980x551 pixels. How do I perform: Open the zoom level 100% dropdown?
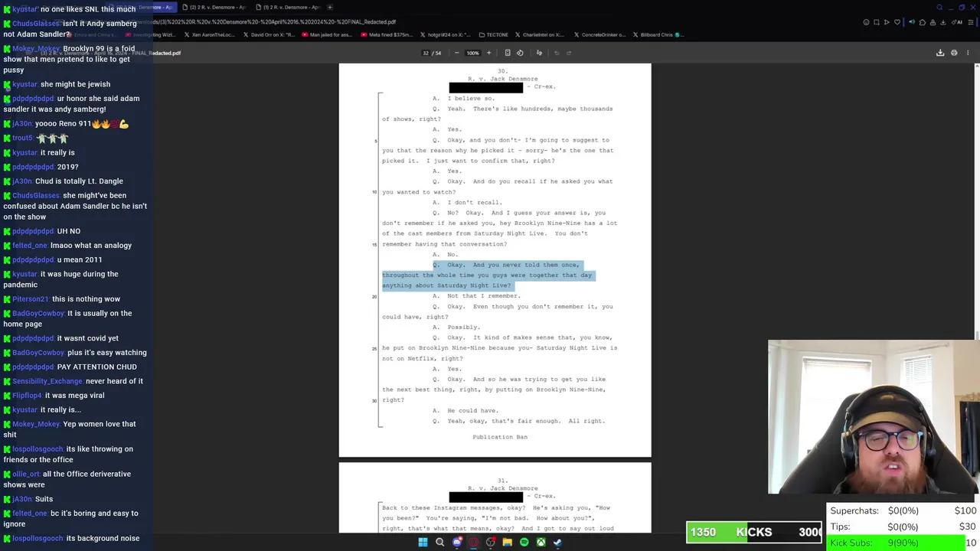click(x=472, y=53)
